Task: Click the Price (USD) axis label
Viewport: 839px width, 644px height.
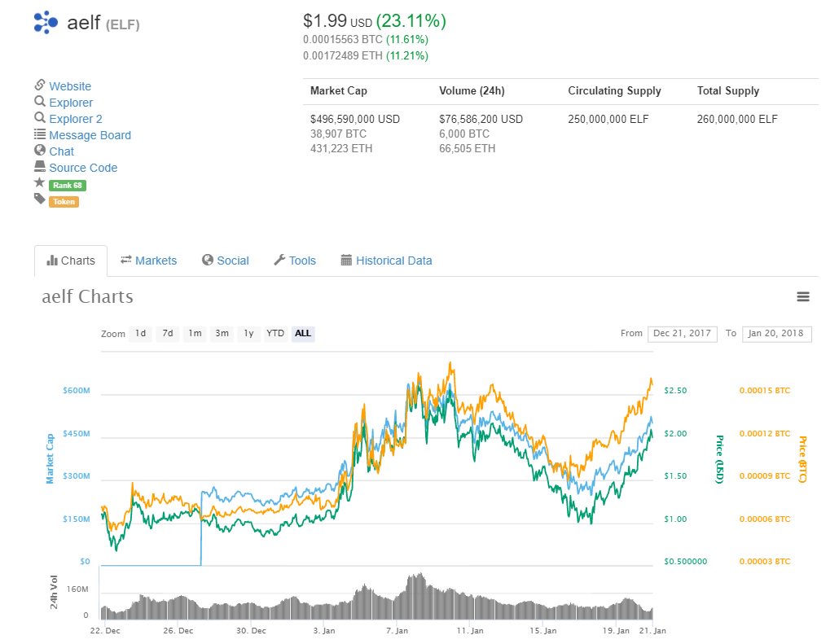Action: 720,459
